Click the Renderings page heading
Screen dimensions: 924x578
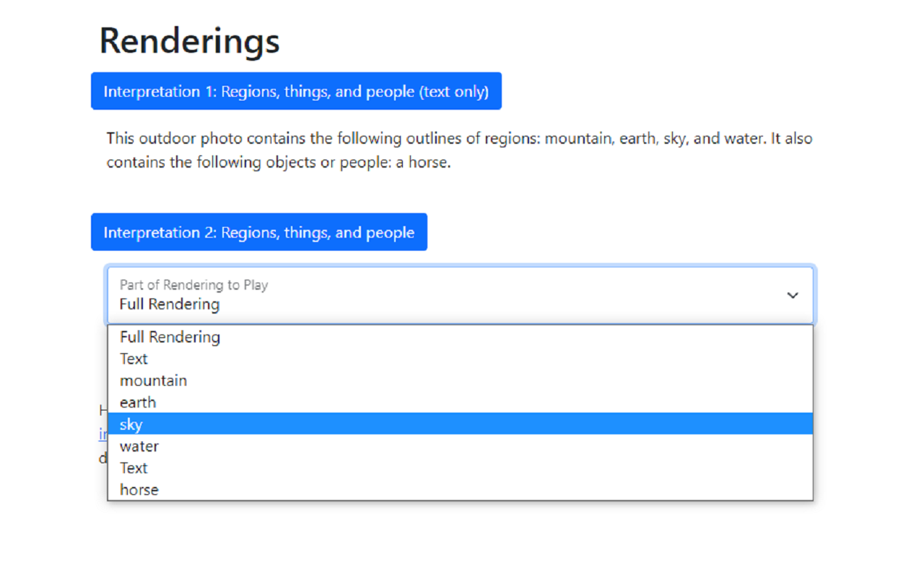[x=189, y=40]
